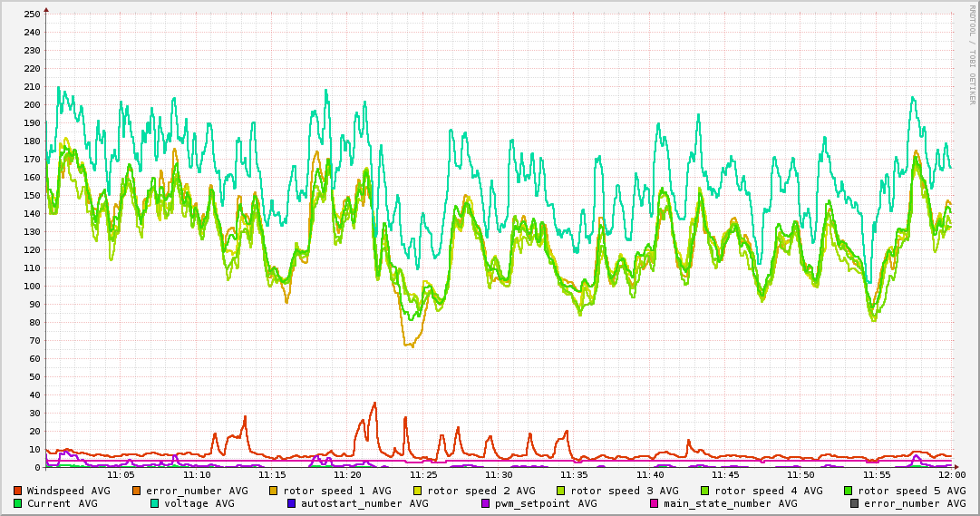This screenshot has width=980, height=516.
Task: Click the rotor speed 3 AVG legend swatch
Action: click(560, 491)
